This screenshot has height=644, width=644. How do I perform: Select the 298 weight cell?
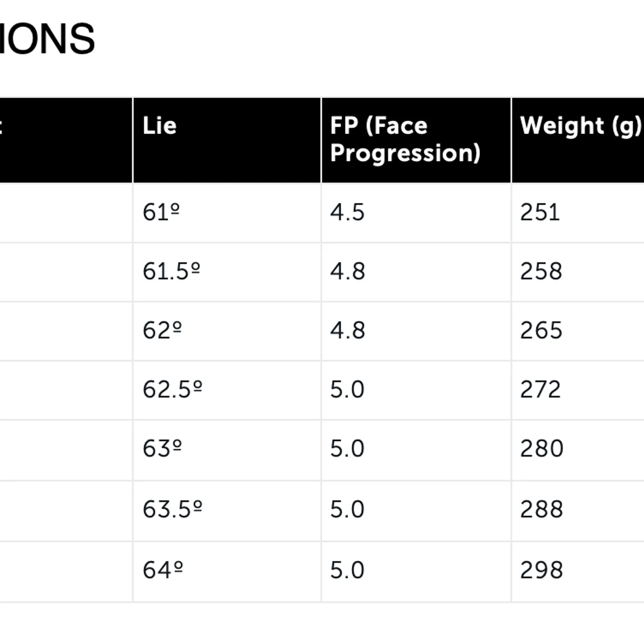541,570
